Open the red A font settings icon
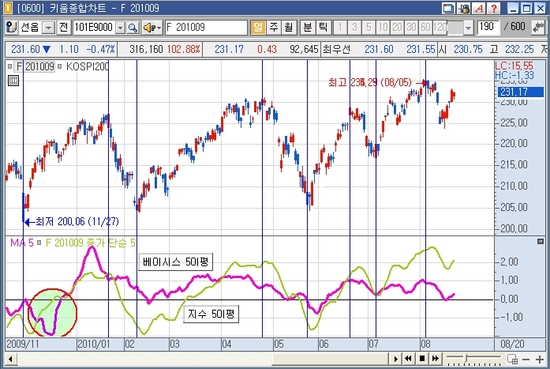The width and height of the screenshot is (550, 369). [479, 8]
